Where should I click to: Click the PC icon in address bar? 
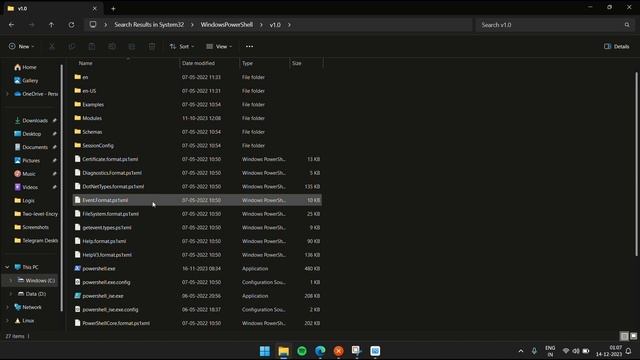coord(93,24)
